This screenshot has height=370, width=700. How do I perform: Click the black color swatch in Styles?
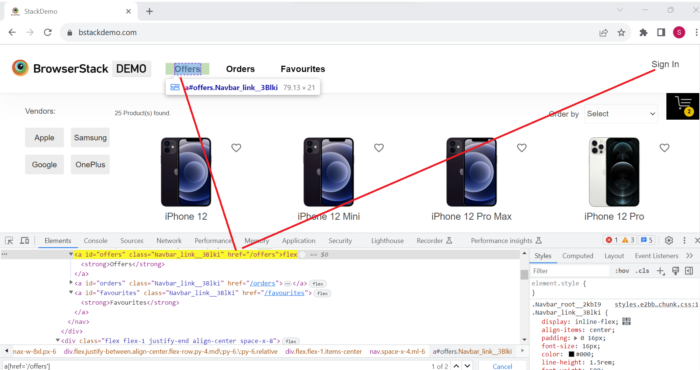(x=571, y=354)
